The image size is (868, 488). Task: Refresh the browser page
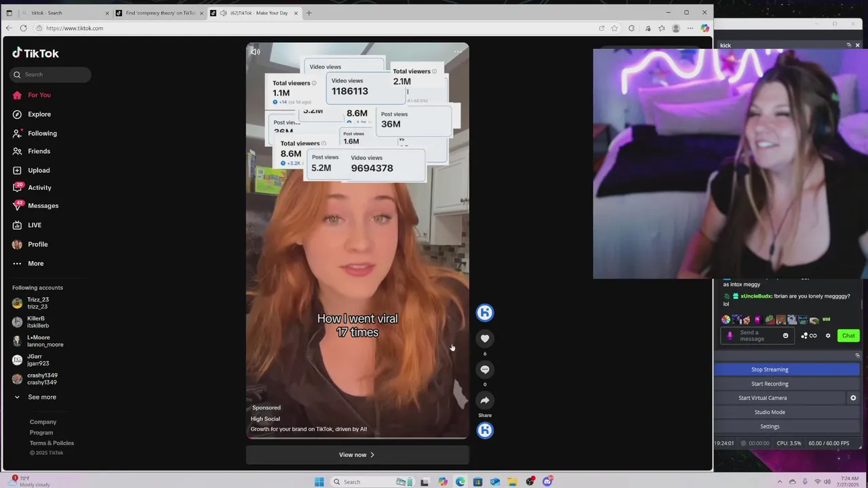[x=23, y=28]
